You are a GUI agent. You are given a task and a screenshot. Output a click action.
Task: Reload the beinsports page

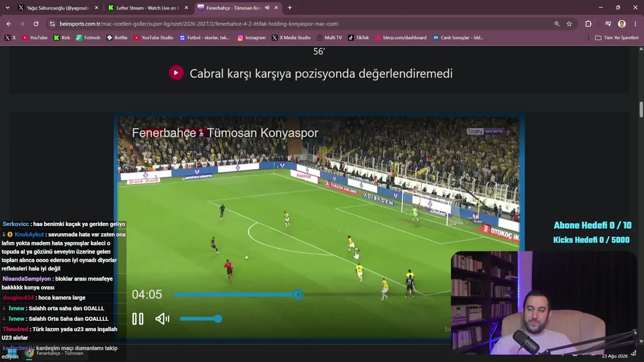(36, 24)
